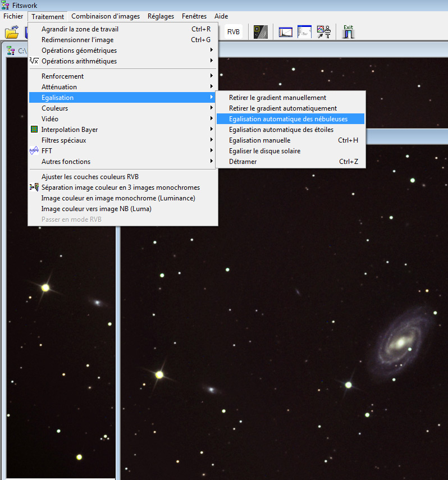This screenshot has height=480, width=448.
Task: Expand the Couleurs submenu
Action: (123, 108)
